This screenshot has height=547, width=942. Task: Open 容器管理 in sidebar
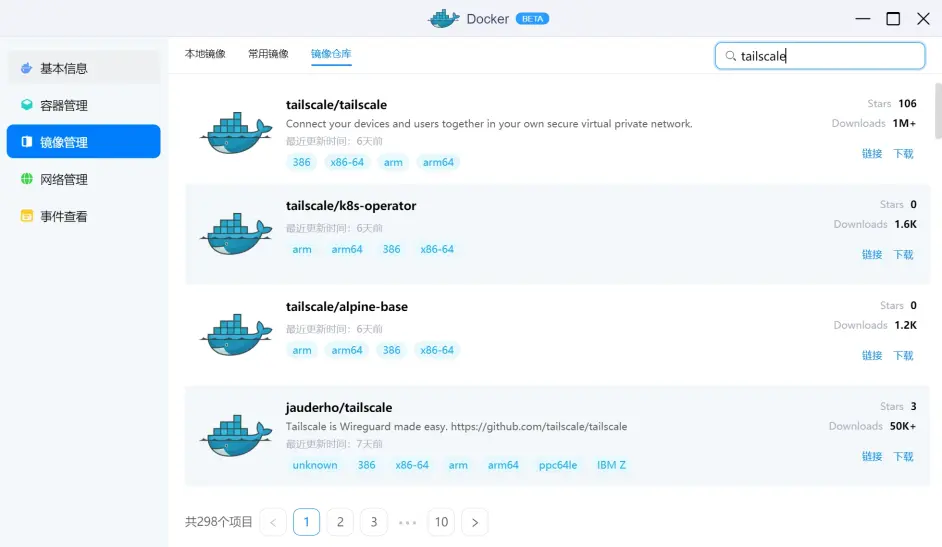click(x=84, y=106)
